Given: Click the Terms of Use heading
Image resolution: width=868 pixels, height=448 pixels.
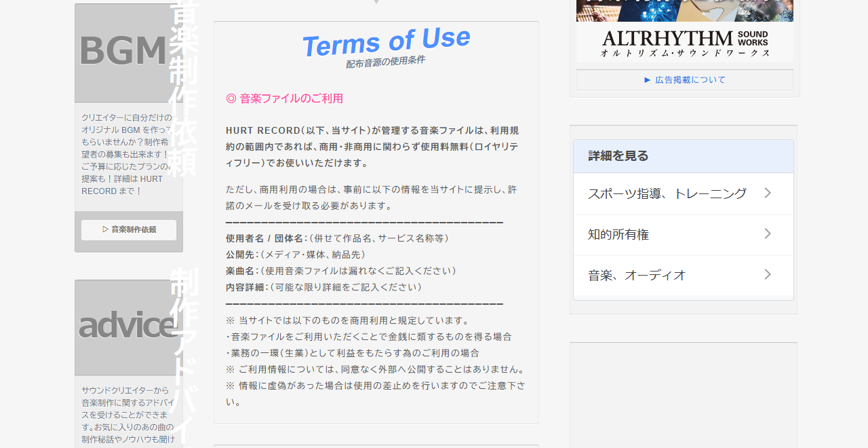Looking at the screenshot, I should click(386, 42).
